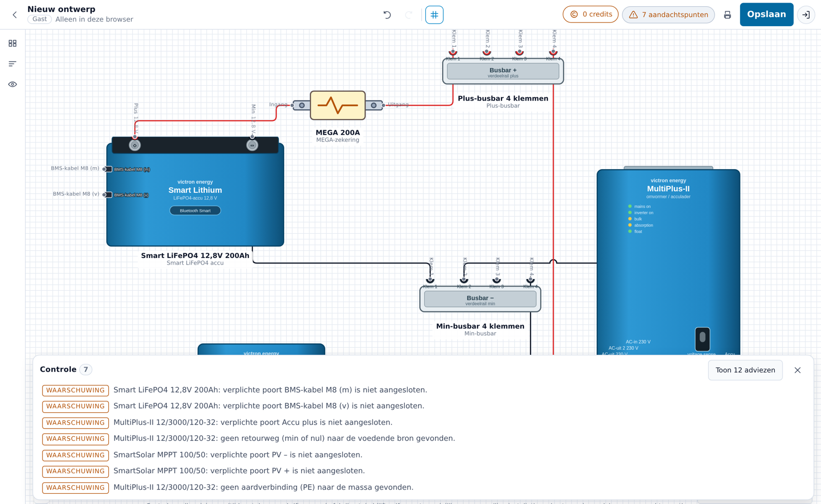Select the Busbar − verdeelrail min component
The image size is (821, 504).
coord(480,299)
